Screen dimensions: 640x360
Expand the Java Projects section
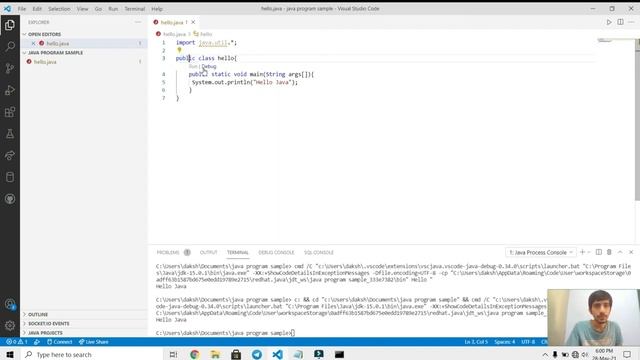pos(45,333)
